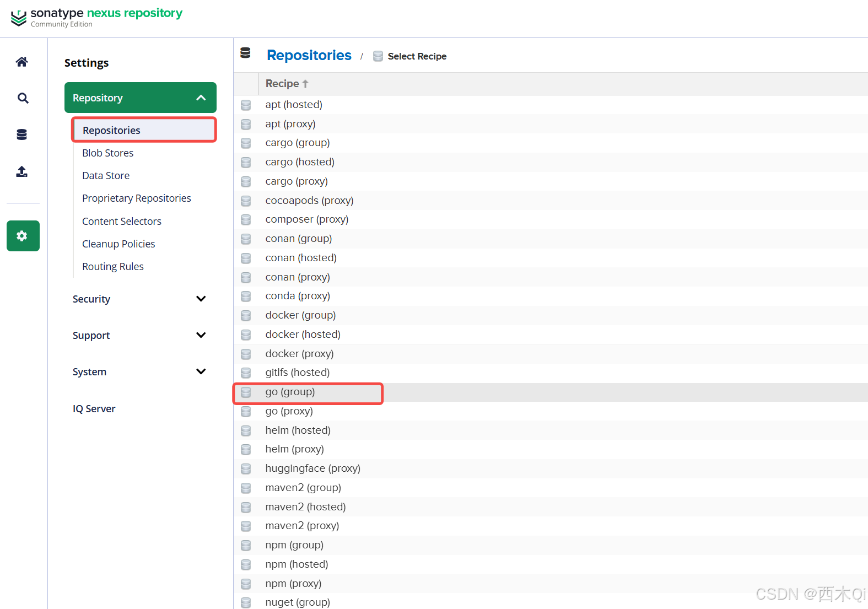Click the Select Recipe breadcrumb text
Image resolution: width=868 pixels, height=609 pixels.
[417, 56]
